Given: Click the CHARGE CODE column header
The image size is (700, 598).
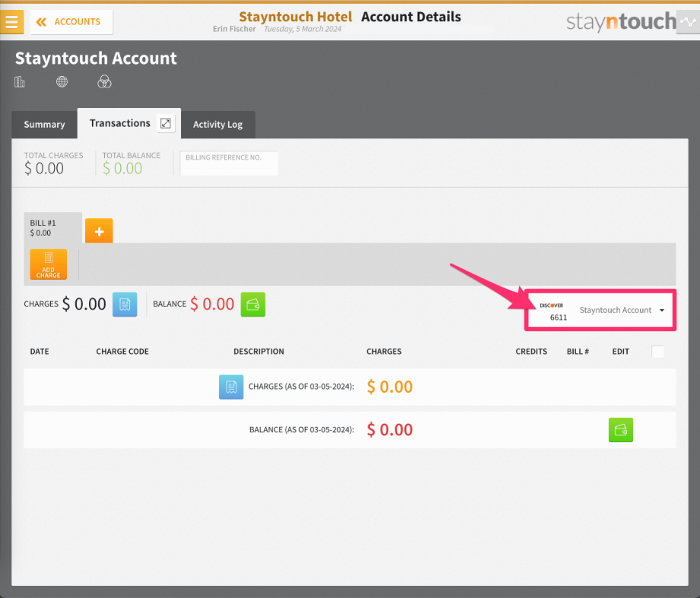Looking at the screenshot, I should 123,351.
